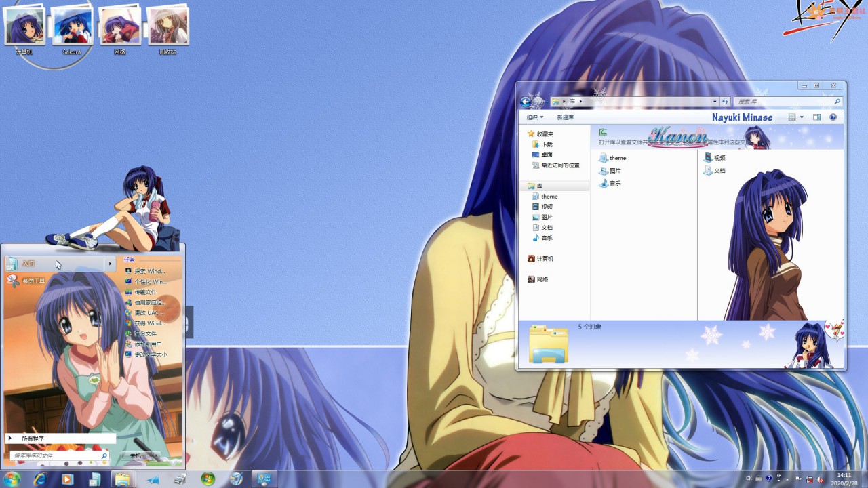The image size is (868, 488).
Task: Expand the 入门 submenu arrow
Action: (110, 264)
